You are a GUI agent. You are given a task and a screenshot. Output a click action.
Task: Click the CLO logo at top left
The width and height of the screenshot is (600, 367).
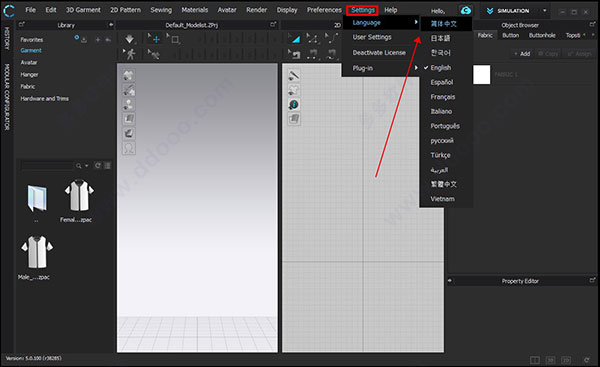coord(9,11)
